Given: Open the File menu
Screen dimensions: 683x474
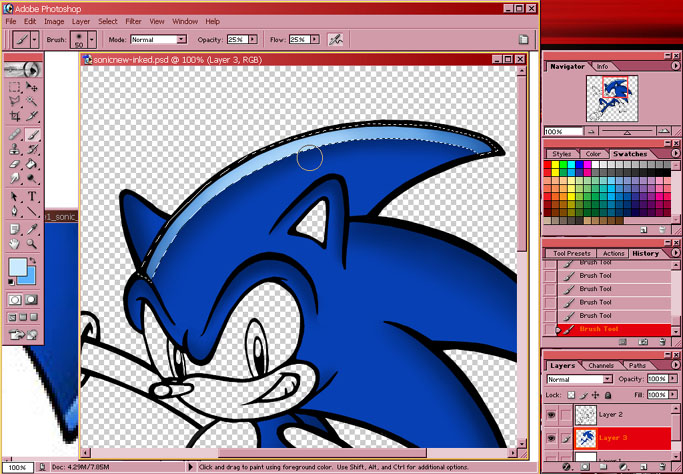Looking at the screenshot, I should [x=10, y=21].
